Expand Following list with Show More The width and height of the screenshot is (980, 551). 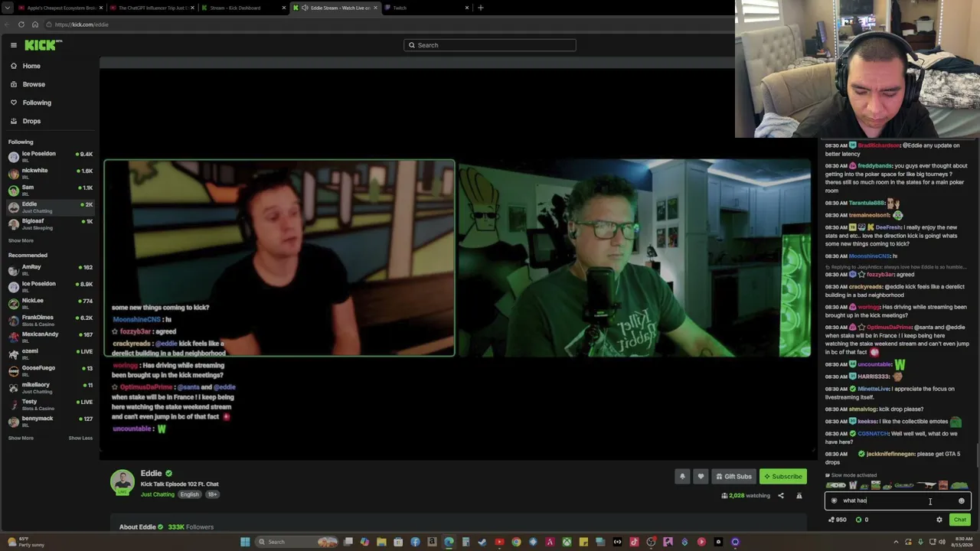coord(21,240)
